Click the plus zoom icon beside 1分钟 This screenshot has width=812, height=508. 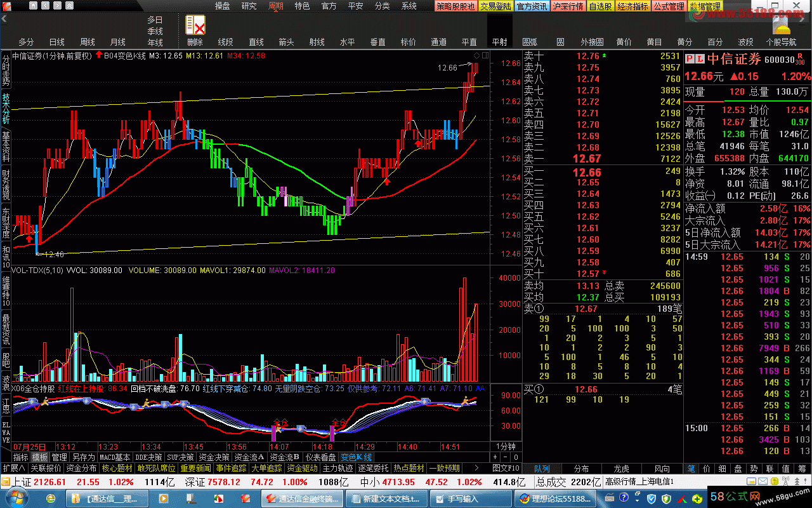495,457
